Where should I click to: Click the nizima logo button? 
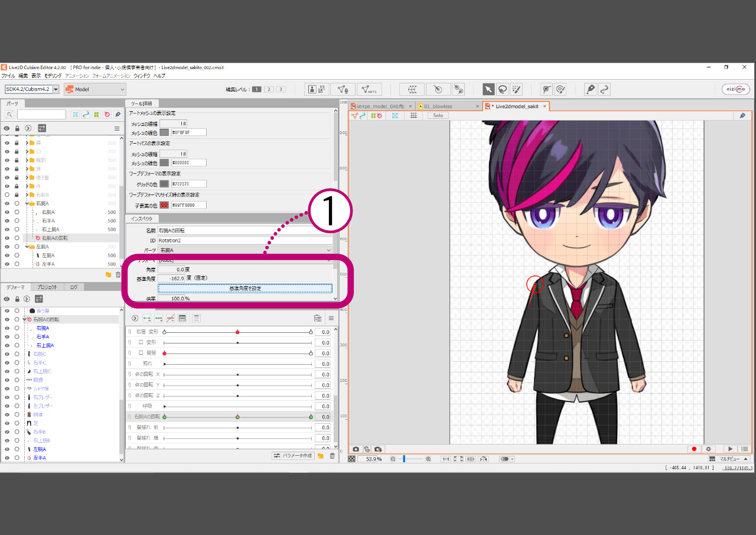(735, 89)
